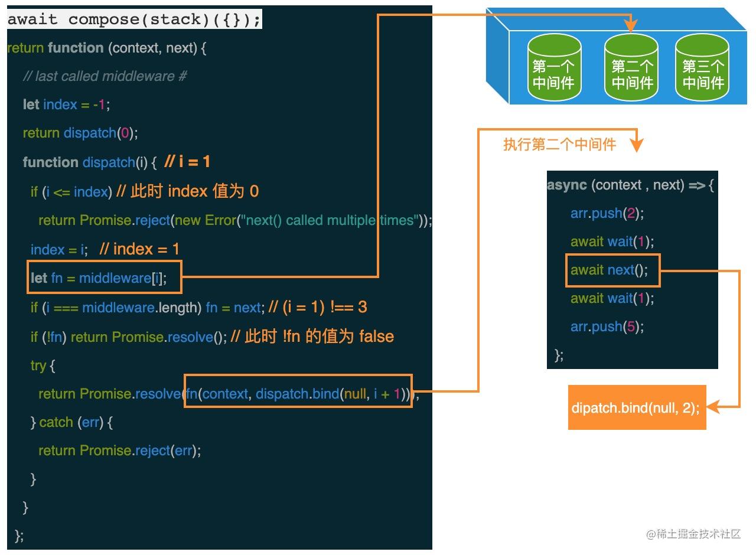
Task: Click the "// last called middleware #" comment
Action: pyautogui.click(x=105, y=76)
